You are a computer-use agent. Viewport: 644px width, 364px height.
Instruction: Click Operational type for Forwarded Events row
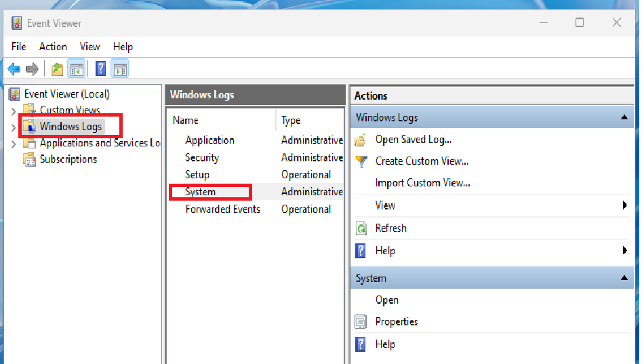click(x=306, y=209)
